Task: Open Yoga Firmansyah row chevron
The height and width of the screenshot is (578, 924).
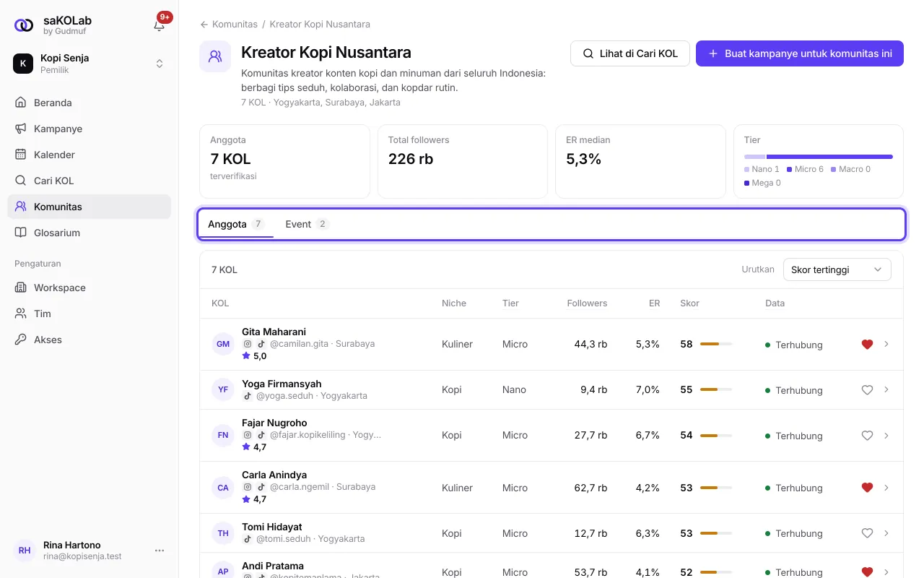Action: 886,390
